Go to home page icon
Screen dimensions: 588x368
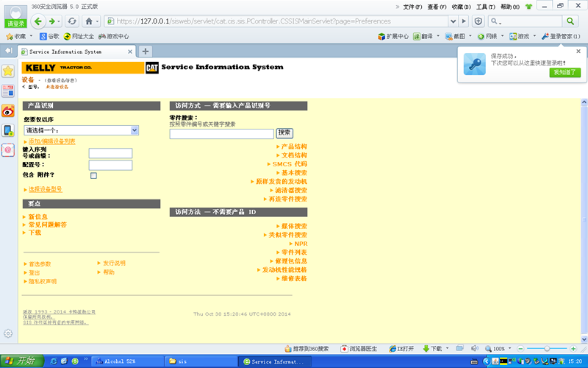pyautogui.click(x=89, y=21)
